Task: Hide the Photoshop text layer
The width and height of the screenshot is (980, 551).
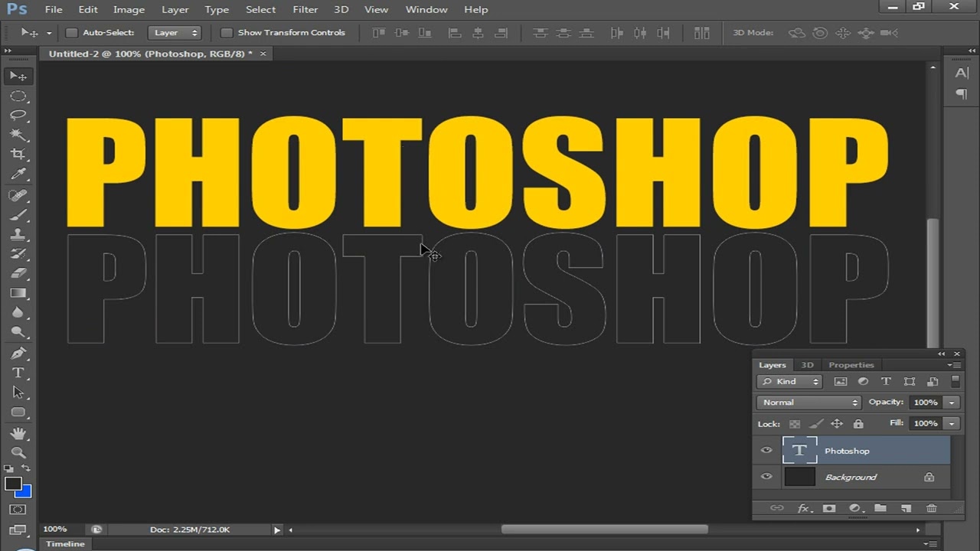Action: pyautogui.click(x=766, y=451)
